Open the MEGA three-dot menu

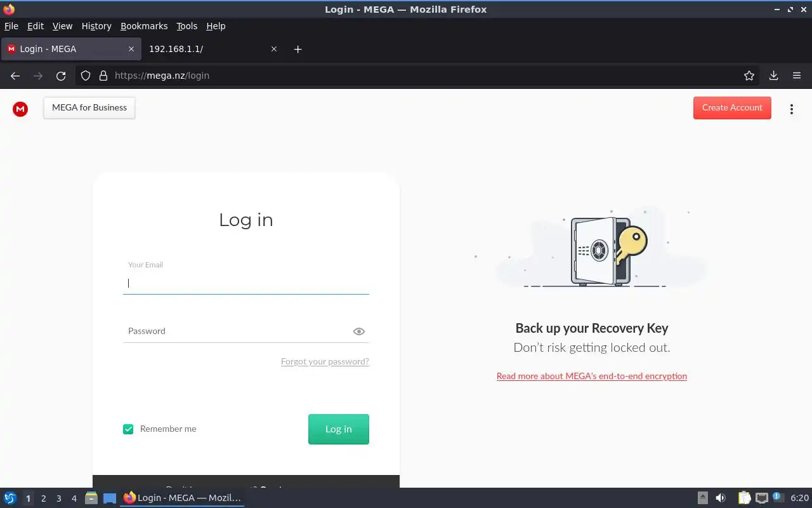[x=791, y=109]
